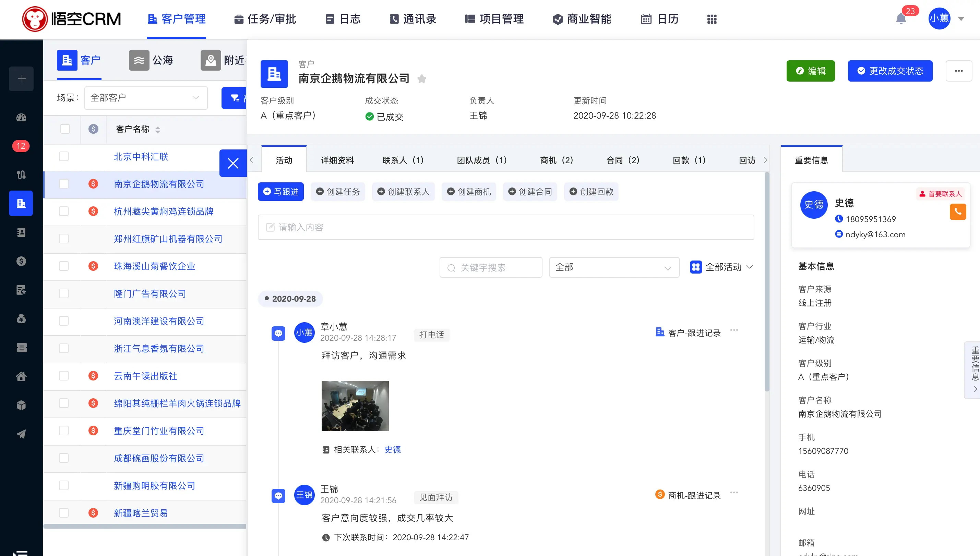This screenshot has width=980, height=556.
Task: Open the 全部 activity type dropdown
Action: pos(613,267)
